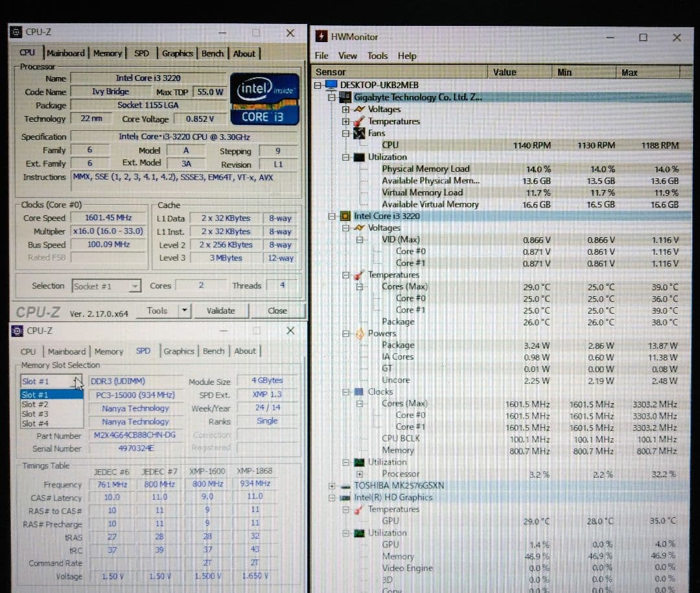Click the Tools button in CPU-Z

tap(157, 310)
